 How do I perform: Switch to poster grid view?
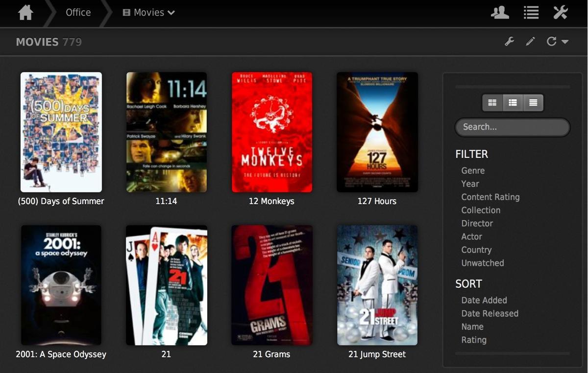[x=492, y=103]
